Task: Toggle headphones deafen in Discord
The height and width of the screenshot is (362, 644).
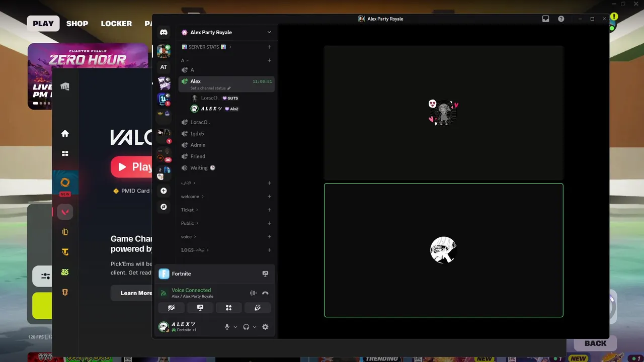Action: click(x=246, y=327)
